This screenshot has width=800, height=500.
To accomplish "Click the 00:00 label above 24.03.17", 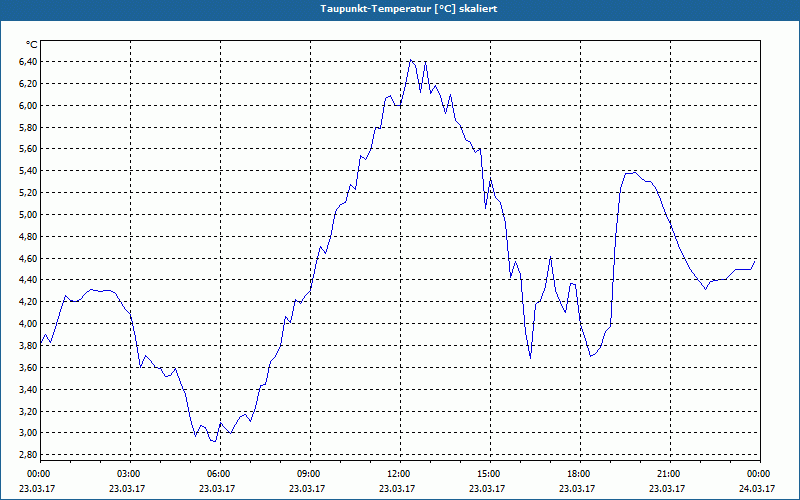I will (760, 474).
